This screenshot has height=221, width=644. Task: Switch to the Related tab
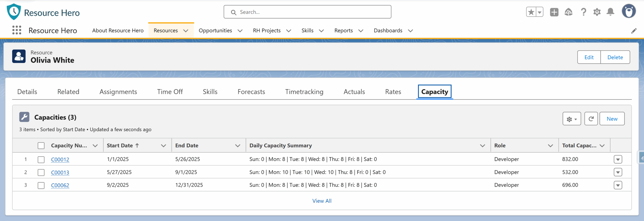(x=68, y=92)
